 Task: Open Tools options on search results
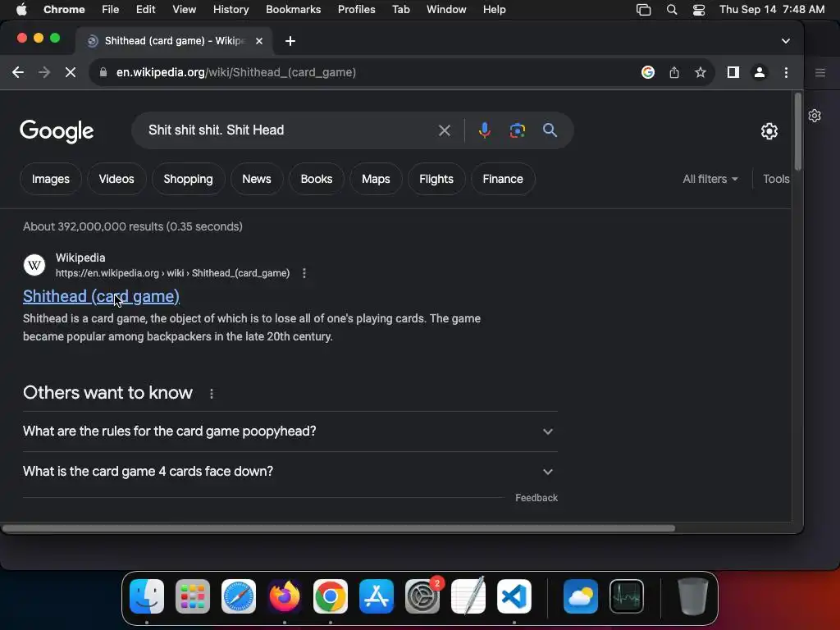(x=776, y=179)
